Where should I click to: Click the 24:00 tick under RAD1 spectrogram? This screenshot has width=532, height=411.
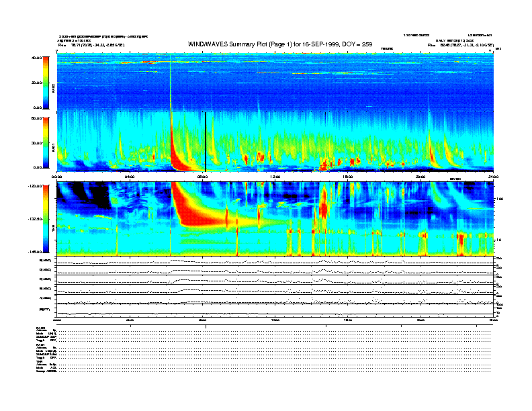click(493, 177)
